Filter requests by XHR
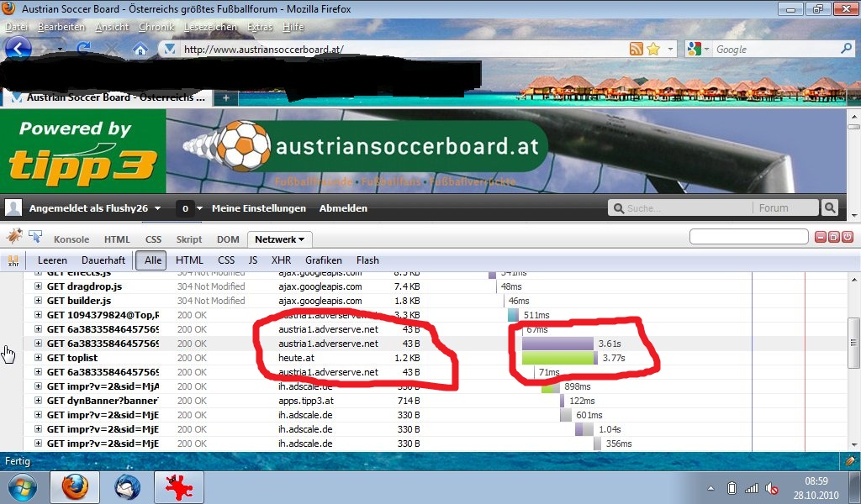Image resolution: width=861 pixels, height=504 pixels. [x=281, y=260]
